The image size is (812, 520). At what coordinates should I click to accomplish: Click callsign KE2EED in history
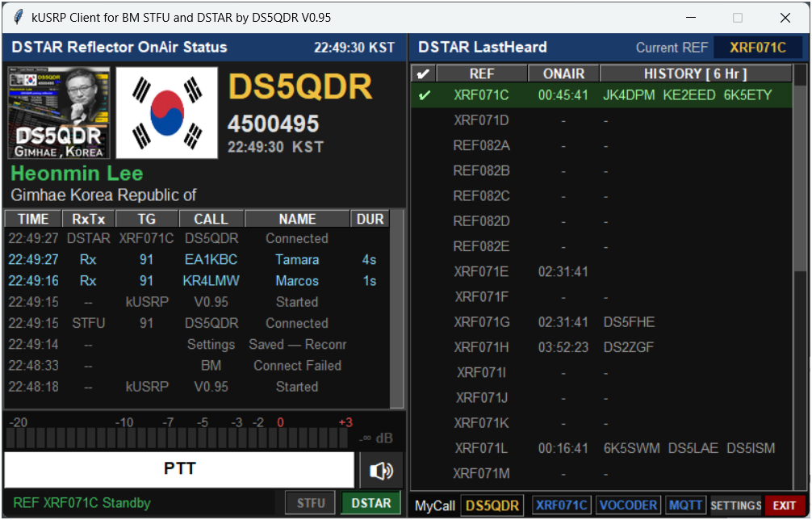689,95
